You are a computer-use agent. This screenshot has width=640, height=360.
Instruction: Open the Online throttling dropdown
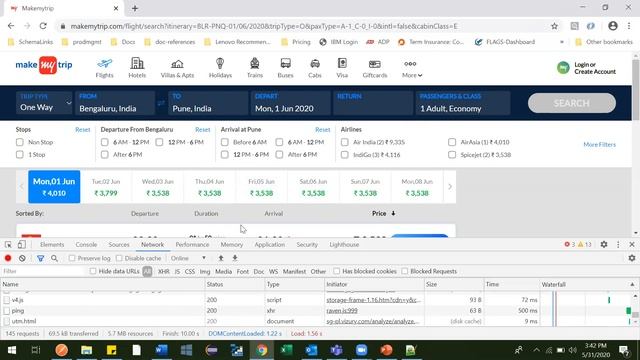(x=188, y=258)
